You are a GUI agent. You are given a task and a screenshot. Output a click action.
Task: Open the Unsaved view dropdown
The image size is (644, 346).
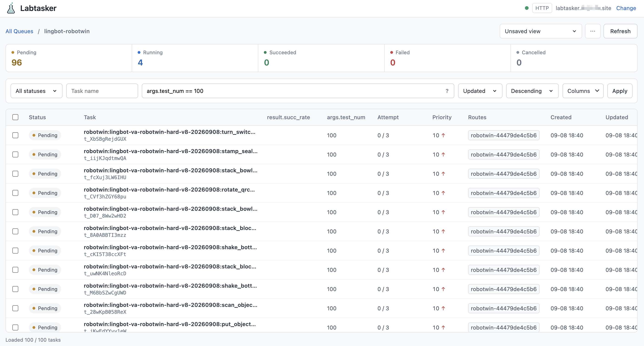[541, 31]
